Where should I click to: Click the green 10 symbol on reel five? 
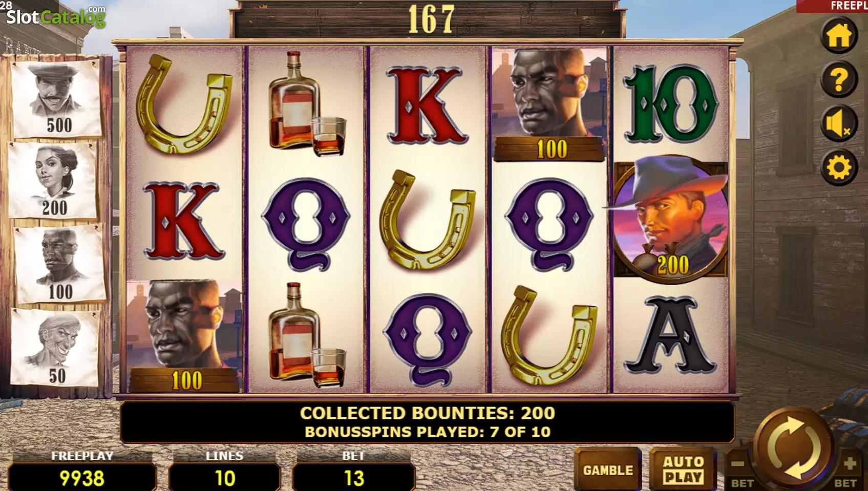(x=670, y=104)
